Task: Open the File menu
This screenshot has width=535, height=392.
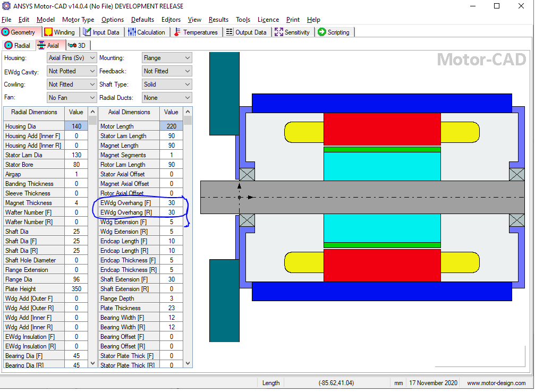Action: coord(6,20)
